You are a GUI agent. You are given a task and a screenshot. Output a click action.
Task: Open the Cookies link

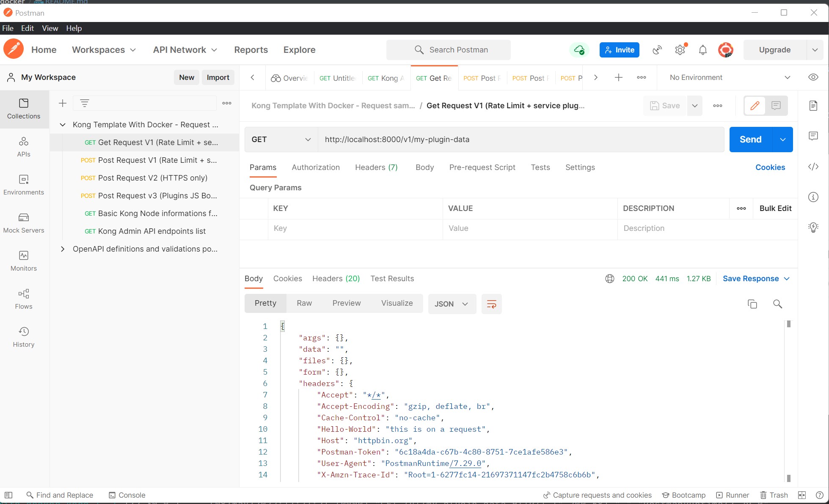[x=770, y=167]
